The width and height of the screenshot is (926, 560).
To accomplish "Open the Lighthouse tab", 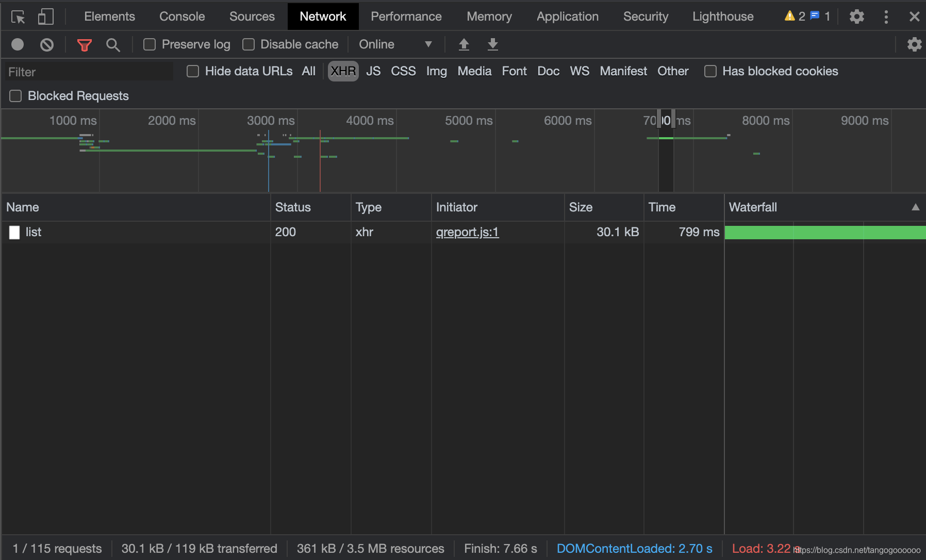I will coord(723,17).
